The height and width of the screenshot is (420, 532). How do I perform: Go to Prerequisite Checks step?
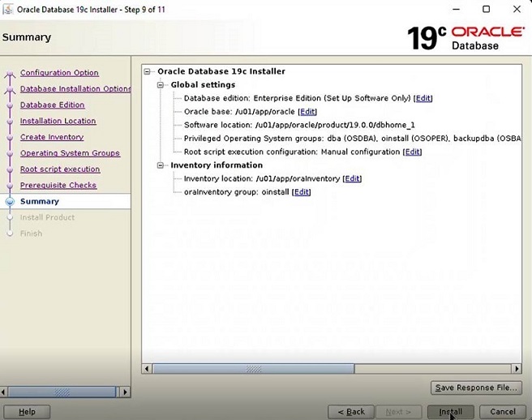[58, 185]
